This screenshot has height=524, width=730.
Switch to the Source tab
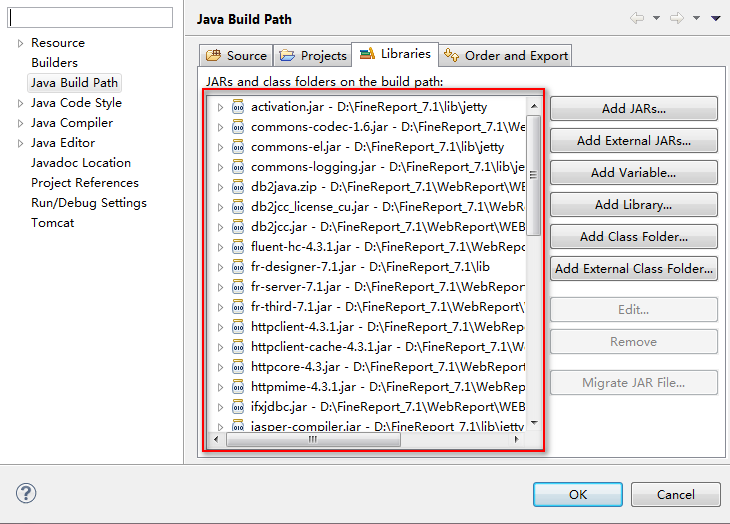(236, 56)
